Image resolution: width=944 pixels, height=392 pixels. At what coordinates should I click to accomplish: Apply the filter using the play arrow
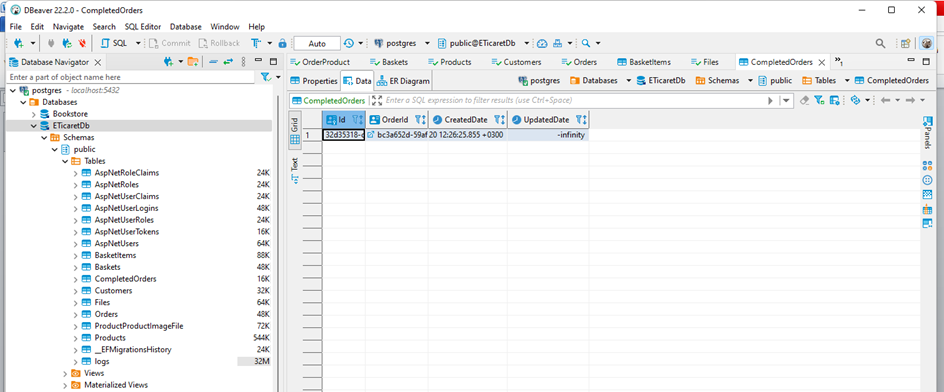click(770, 101)
